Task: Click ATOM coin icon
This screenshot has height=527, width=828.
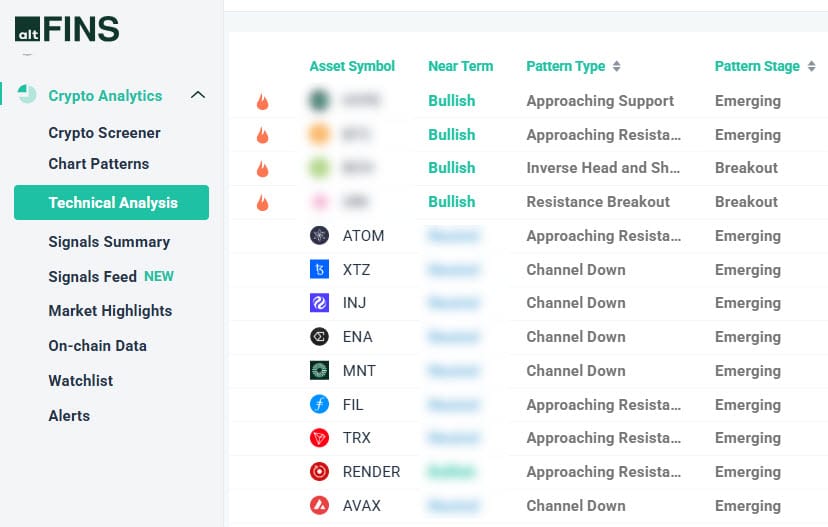Action: pos(319,236)
